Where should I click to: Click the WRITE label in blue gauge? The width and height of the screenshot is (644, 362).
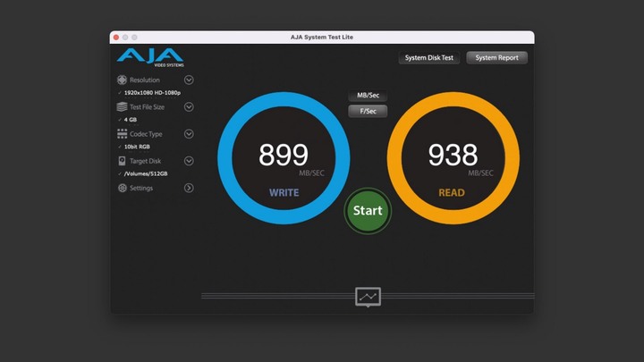pyautogui.click(x=284, y=192)
